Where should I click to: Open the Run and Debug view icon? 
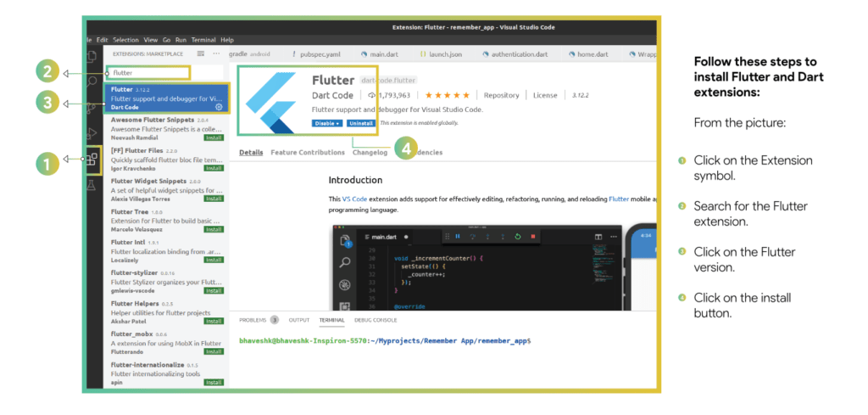(92, 132)
